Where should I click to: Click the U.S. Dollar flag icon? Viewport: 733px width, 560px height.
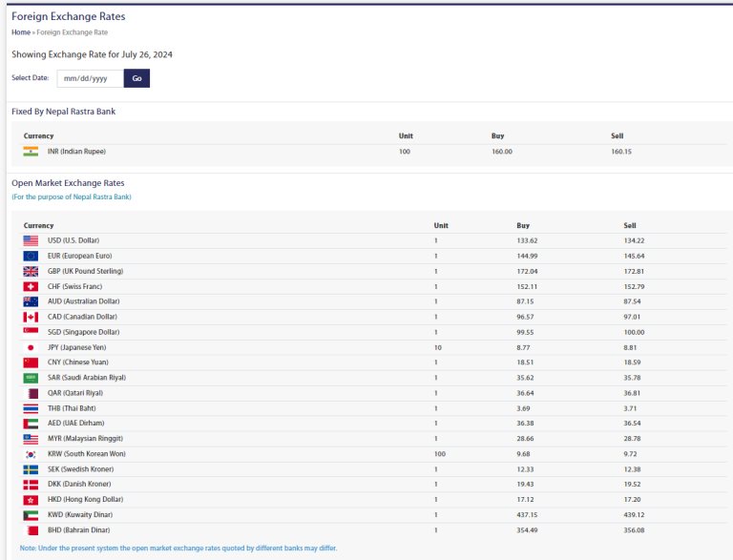click(x=31, y=240)
